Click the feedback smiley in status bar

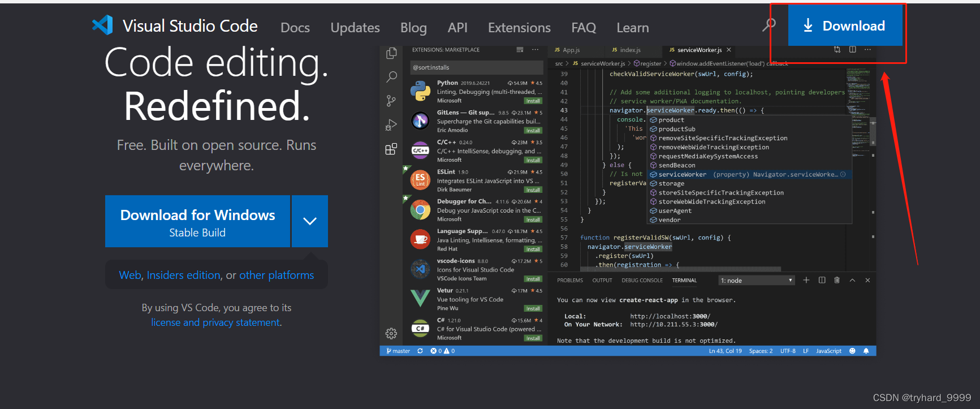852,351
